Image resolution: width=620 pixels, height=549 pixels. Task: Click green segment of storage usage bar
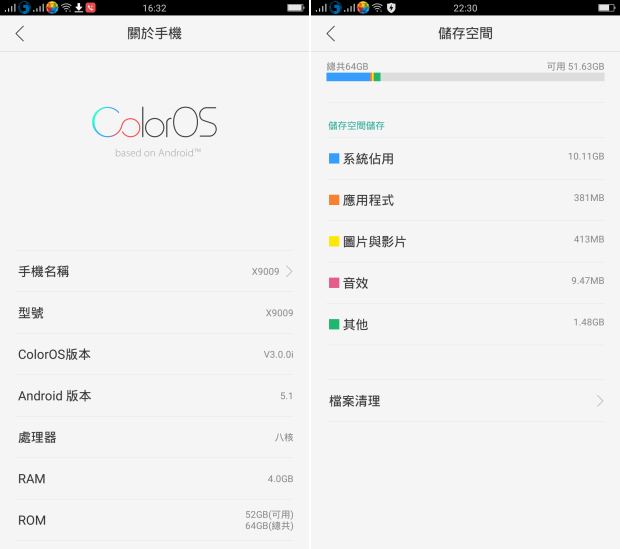(x=377, y=77)
